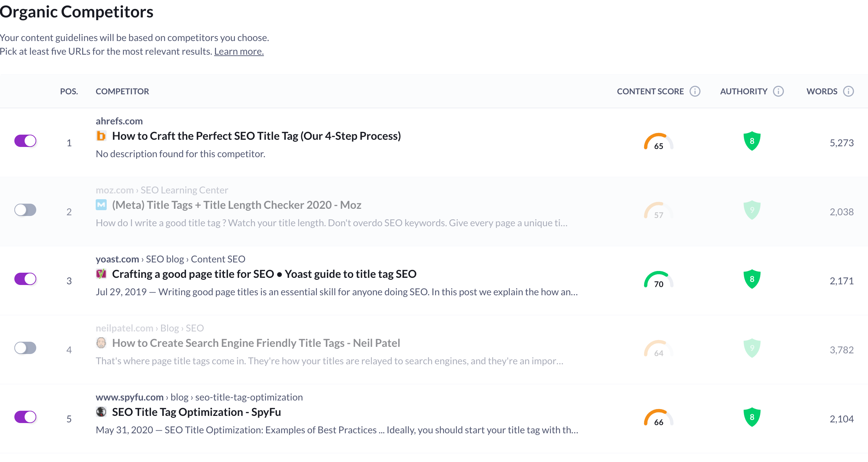Open the Authority info tooltip icon
The width and height of the screenshot is (868, 462).
[778, 91]
